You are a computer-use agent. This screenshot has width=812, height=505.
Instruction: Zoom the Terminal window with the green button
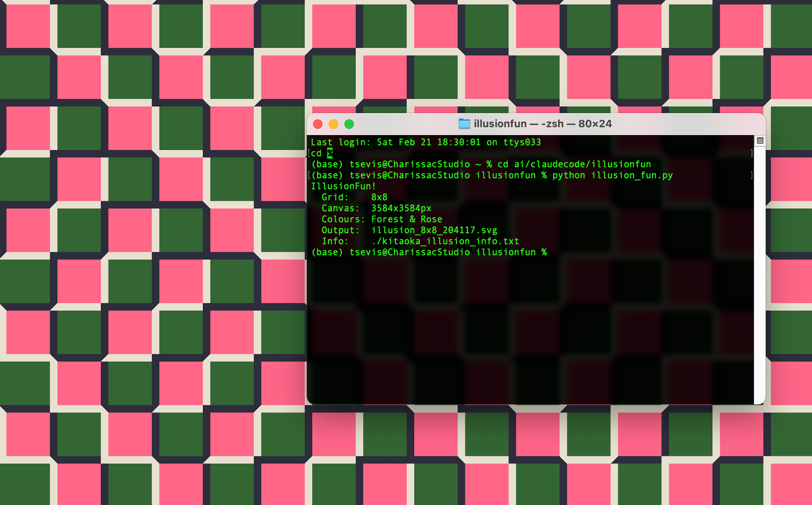click(349, 124)
